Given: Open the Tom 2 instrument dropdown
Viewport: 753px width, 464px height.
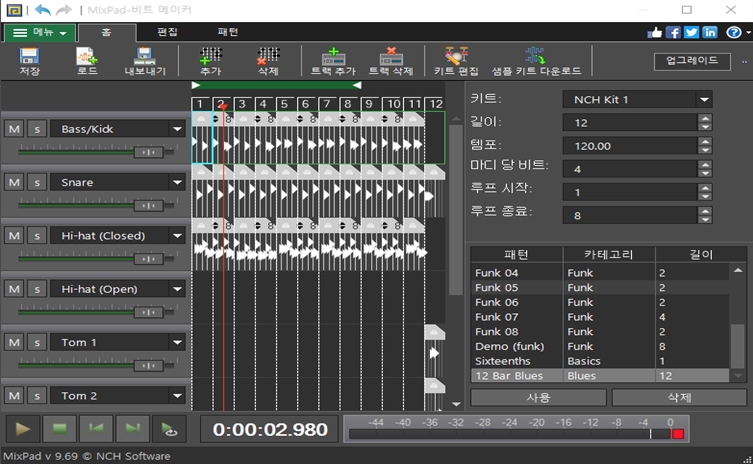Looking at the screenshot, I should point(177,395).
